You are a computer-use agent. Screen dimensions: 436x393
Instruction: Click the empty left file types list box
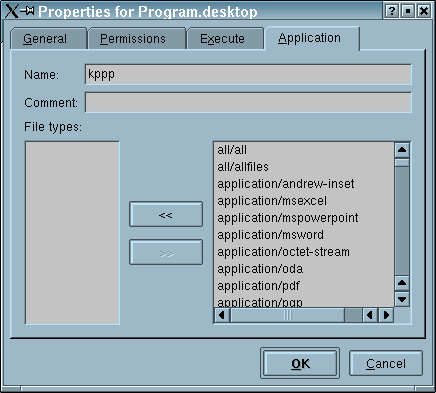[72, 233]
